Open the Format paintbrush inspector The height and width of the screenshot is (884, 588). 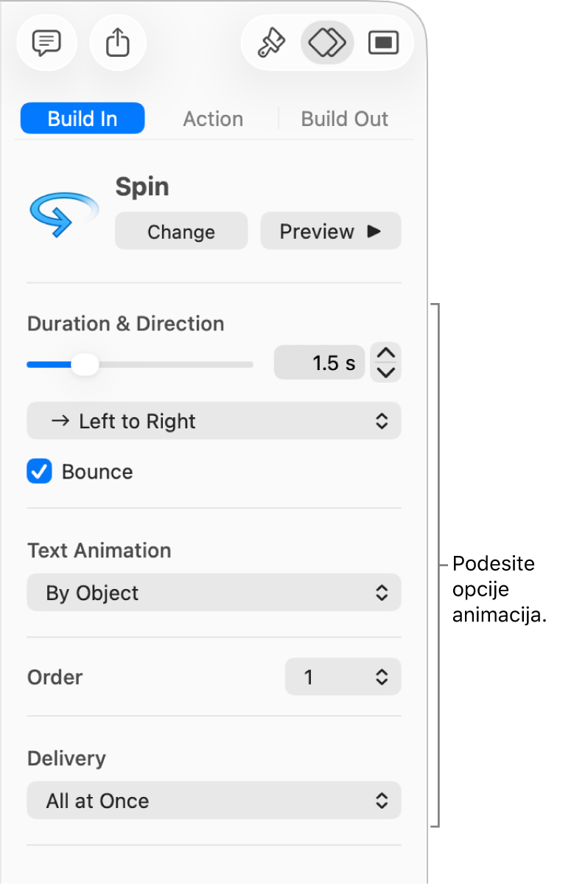click(x=271, y=43)
